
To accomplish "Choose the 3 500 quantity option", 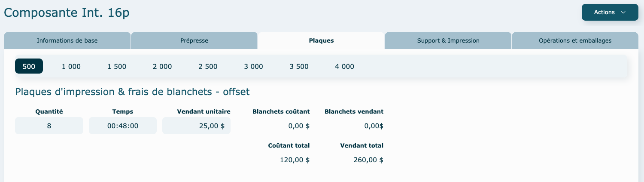I will click(299, 66).
